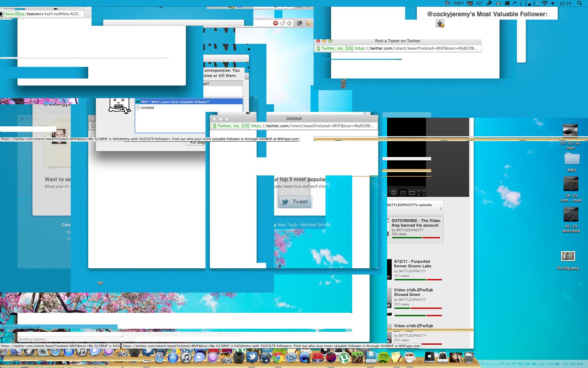Viewport: 588px width, 368px height.
Task: Open YouTube player settings gear
Action: pos(394,193)
